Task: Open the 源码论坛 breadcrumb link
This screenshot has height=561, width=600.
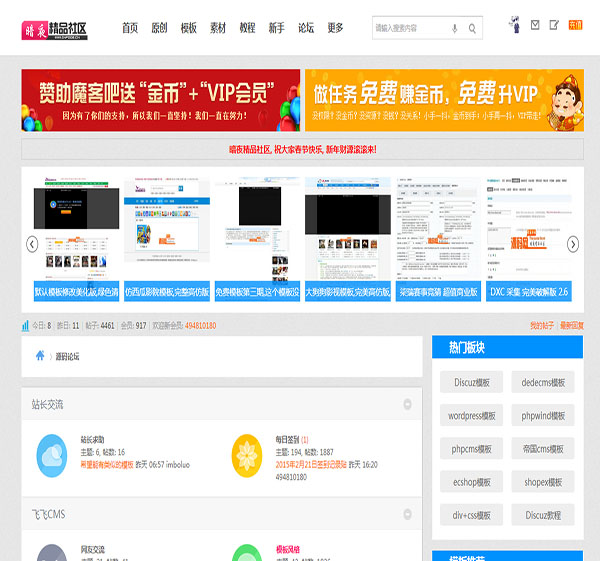Action: (67, 357)
